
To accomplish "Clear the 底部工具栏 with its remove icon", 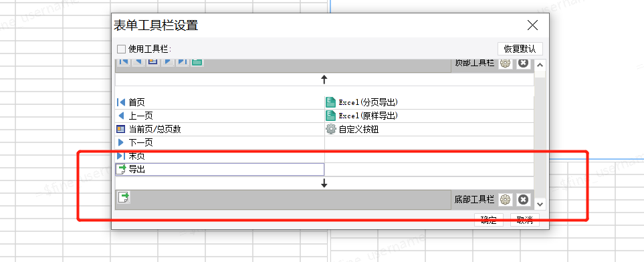I will pos(523,200).
